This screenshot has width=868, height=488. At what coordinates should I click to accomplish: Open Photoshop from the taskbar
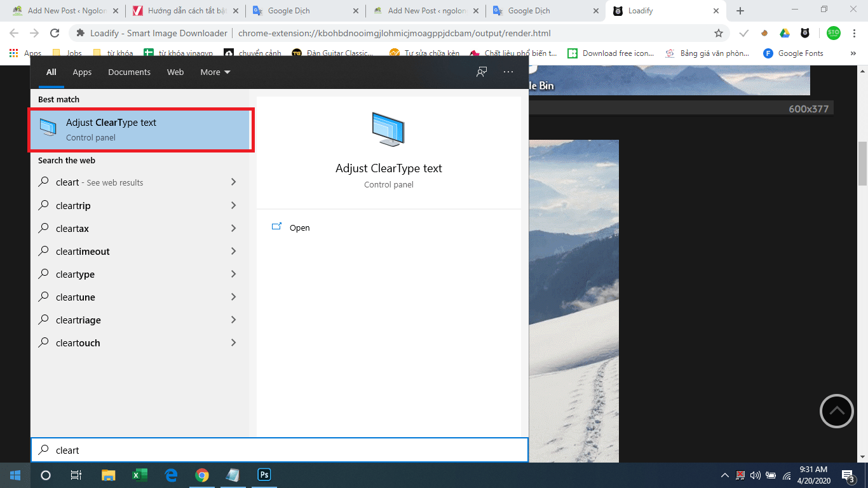pos(264,475)
